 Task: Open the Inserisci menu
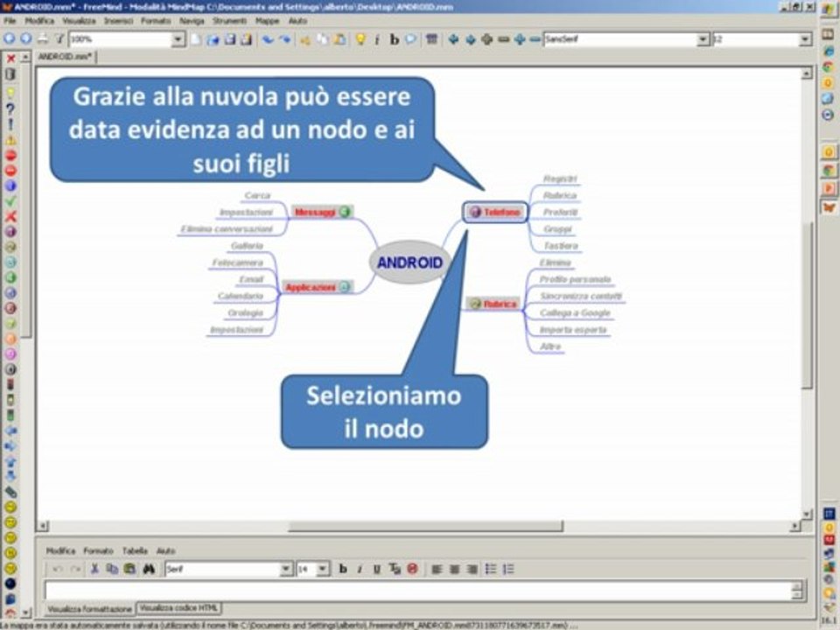tap(118, 21)
